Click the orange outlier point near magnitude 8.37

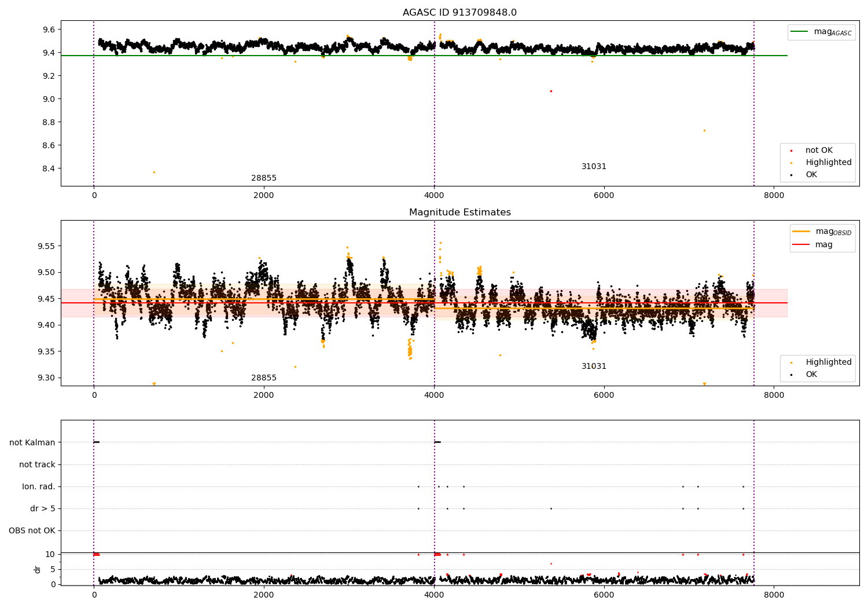point(154,172)
